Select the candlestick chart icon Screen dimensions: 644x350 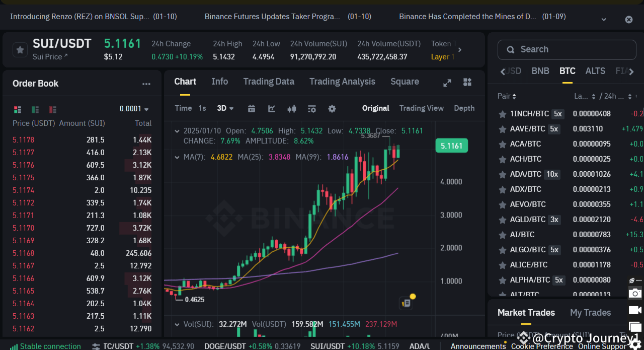(291, 108)
